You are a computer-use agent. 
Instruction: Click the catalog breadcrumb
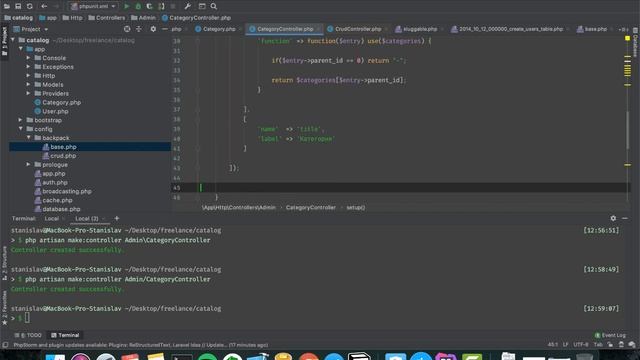[x=18, y=18]
